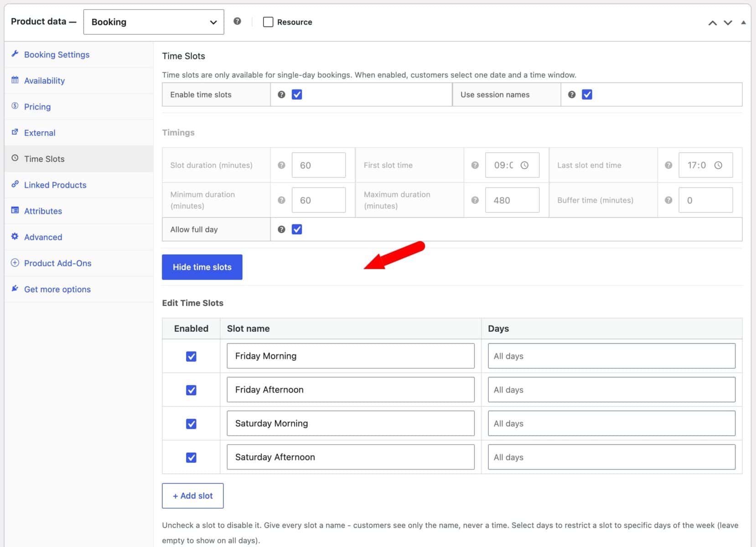Image resolution: width=756 pixels, height=547 pixels.
Task: Click the help icon for Enable time slots
Action: [281, 94]
